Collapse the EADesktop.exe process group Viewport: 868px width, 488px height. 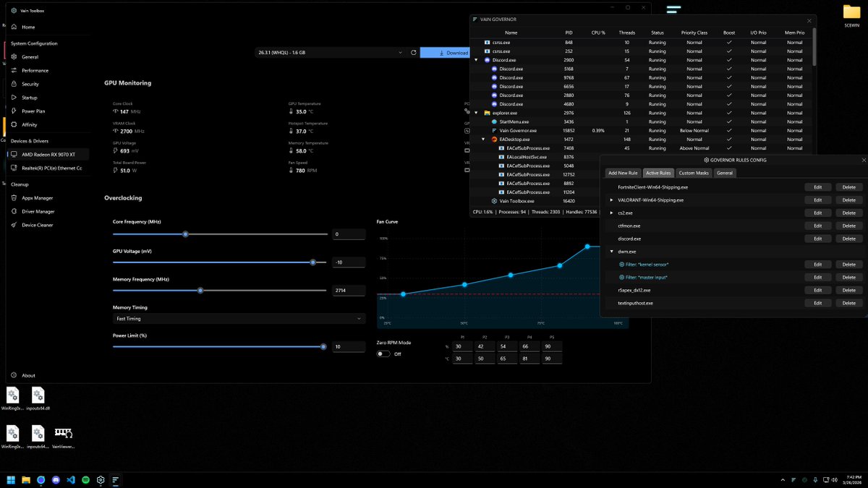tap(483, 140)
